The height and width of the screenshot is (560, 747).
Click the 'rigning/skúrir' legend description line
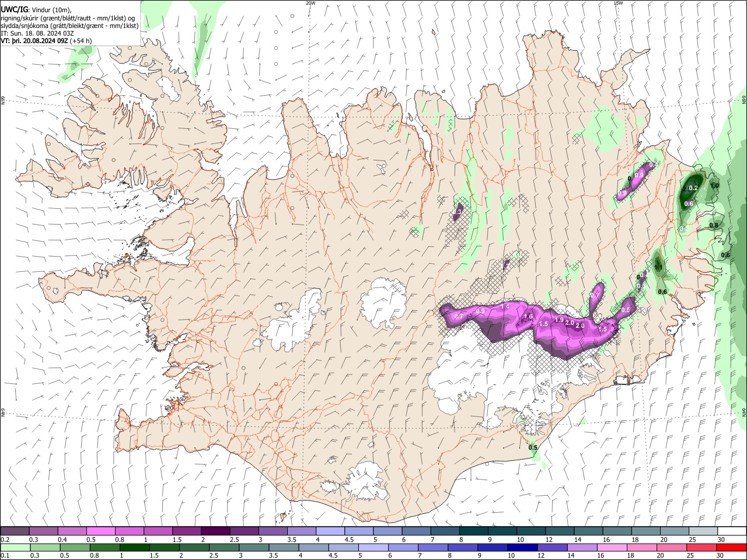[68, 18]
